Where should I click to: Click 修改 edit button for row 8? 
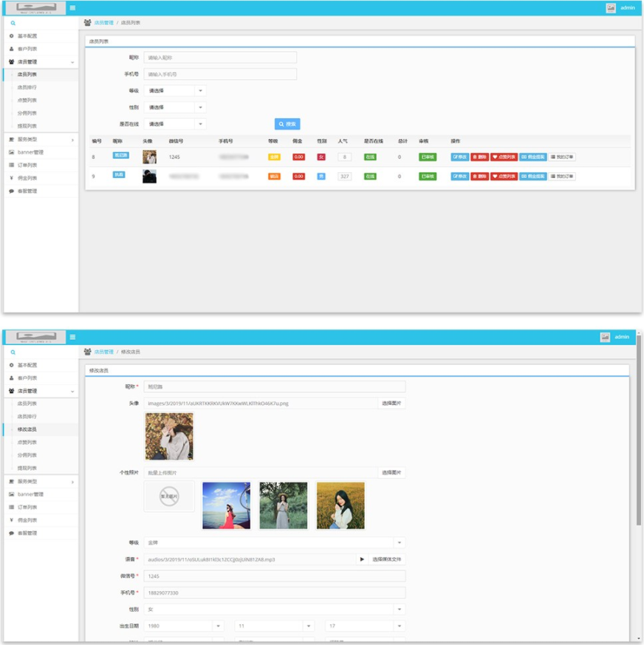[x=459, y=157]
